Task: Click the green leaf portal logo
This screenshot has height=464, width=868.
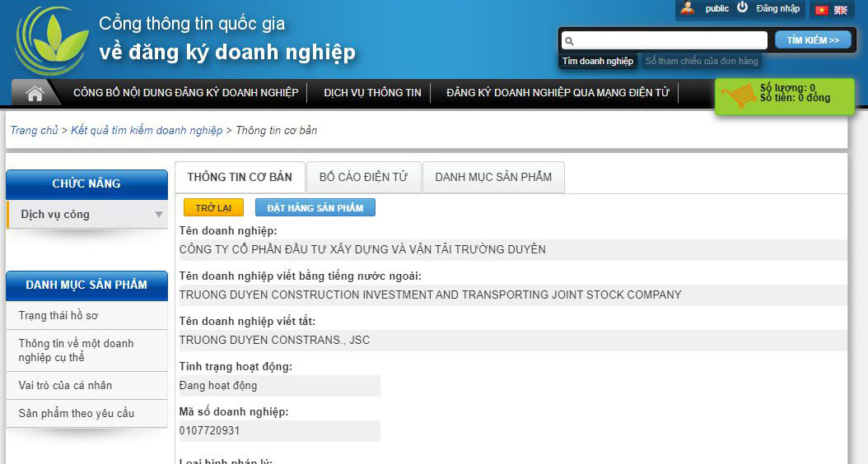Action: click(x=51, y=41)
